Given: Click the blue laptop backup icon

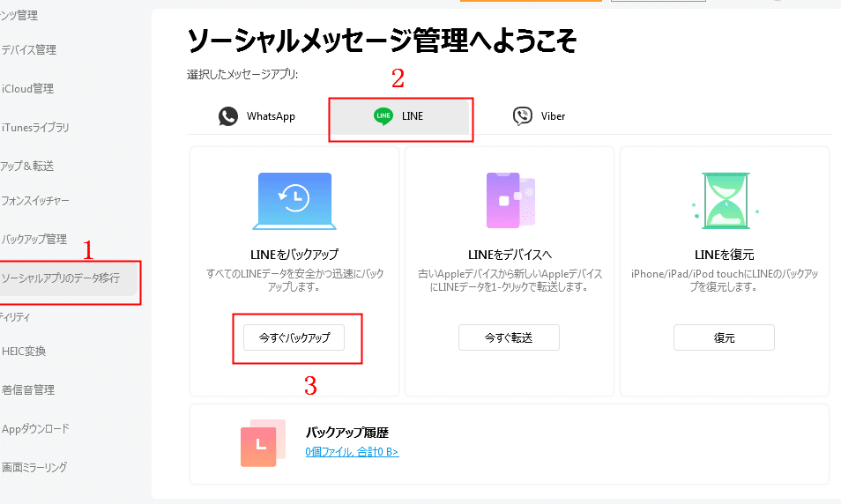Looking at the screenshot, I should click(294, 201).
